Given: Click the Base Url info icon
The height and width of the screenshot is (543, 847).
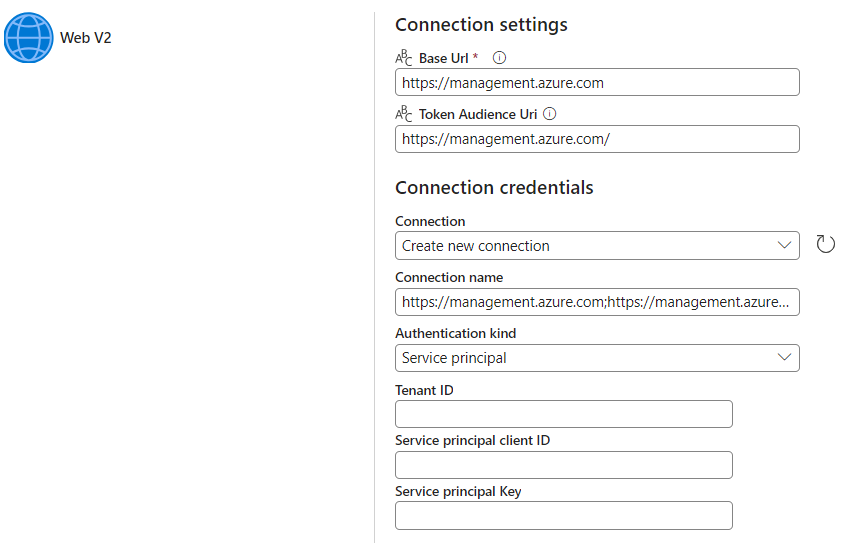Looking at the screenshot, I should coord(500,58).
